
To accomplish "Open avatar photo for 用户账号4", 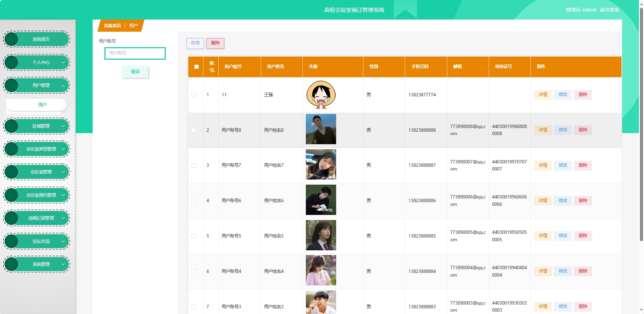I will (321, 270).
